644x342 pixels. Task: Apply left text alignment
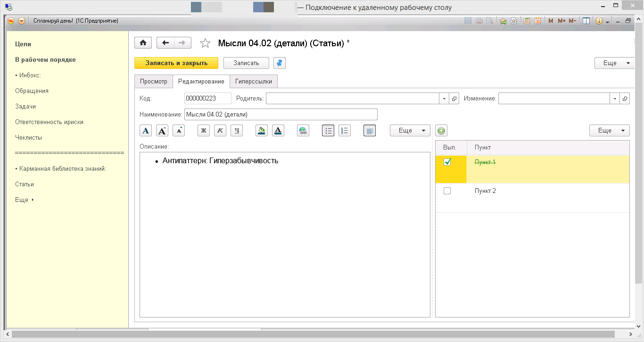(x=370, y=131)
